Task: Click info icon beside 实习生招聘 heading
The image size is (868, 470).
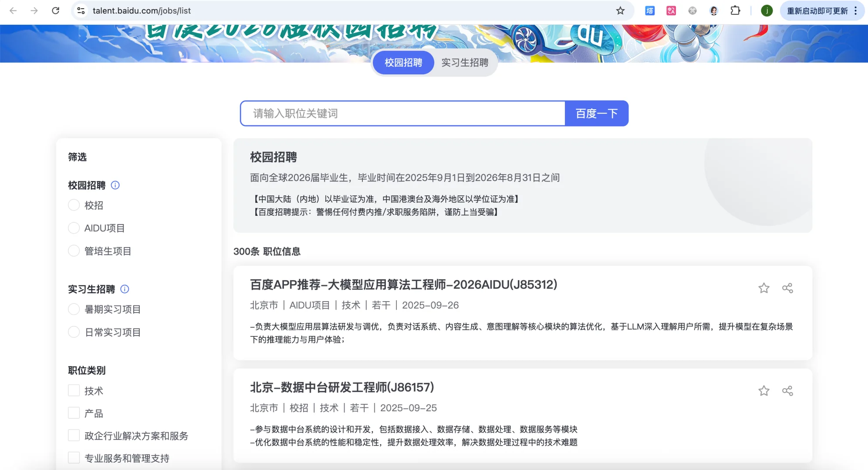Action: coord(125,289)
